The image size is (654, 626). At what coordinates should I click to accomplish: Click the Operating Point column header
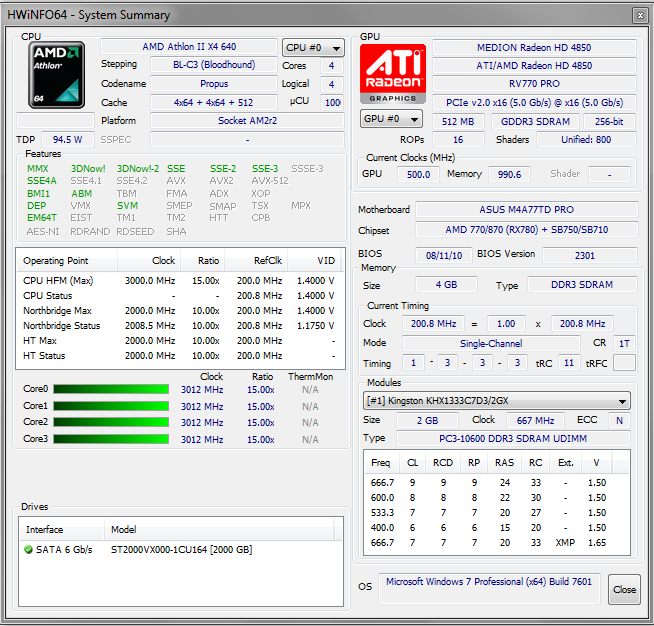pyautogui.click(x=67, y=261)
